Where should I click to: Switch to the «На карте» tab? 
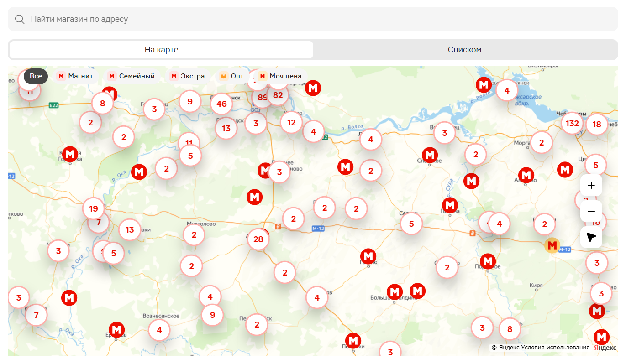pyautogui.click(x=161, y=50)
